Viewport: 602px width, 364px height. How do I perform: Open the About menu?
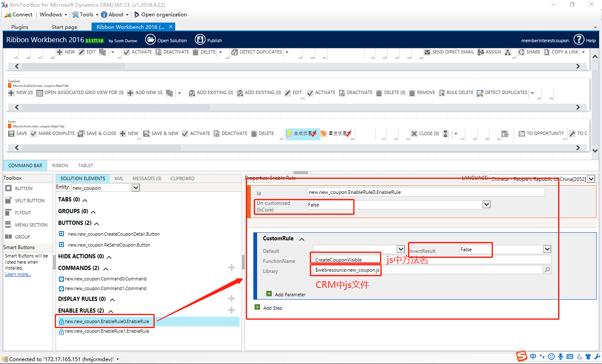115,14
